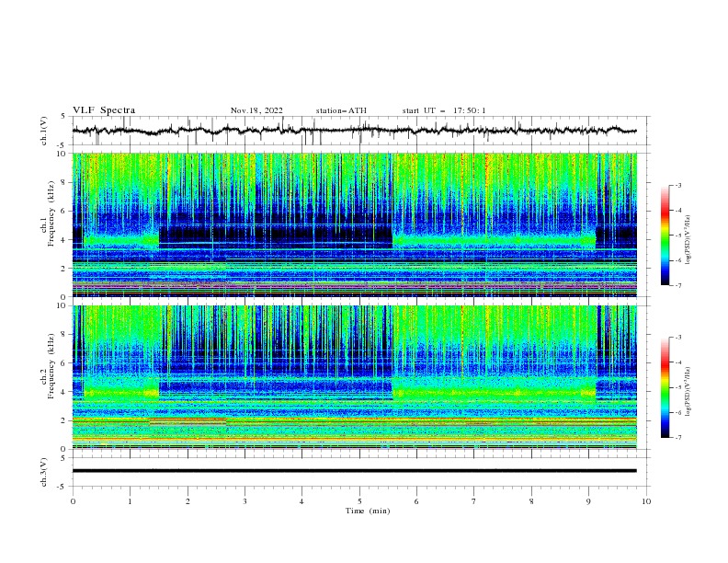The width and height of the screenshot is (728, 563).
Task: Click the "6" kHz tick label on the ch.2 spectrogram
Action: pos(65,363)
